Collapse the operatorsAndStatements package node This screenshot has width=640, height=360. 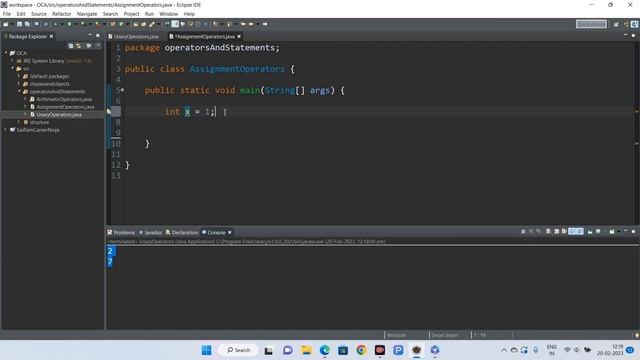(x=19, y=91)
